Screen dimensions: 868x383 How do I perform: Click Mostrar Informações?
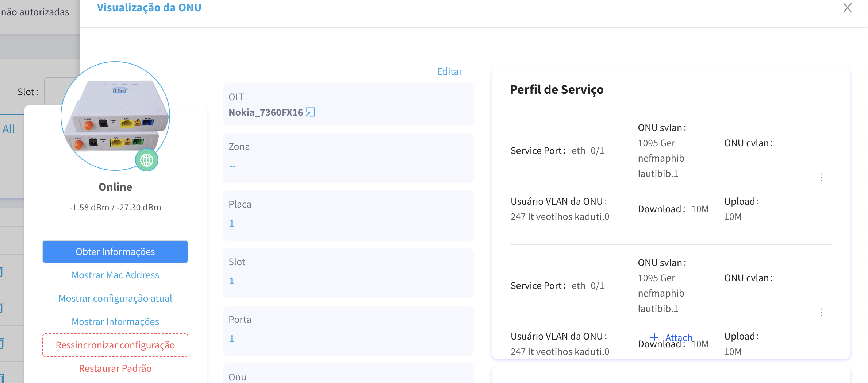[115, 322]
